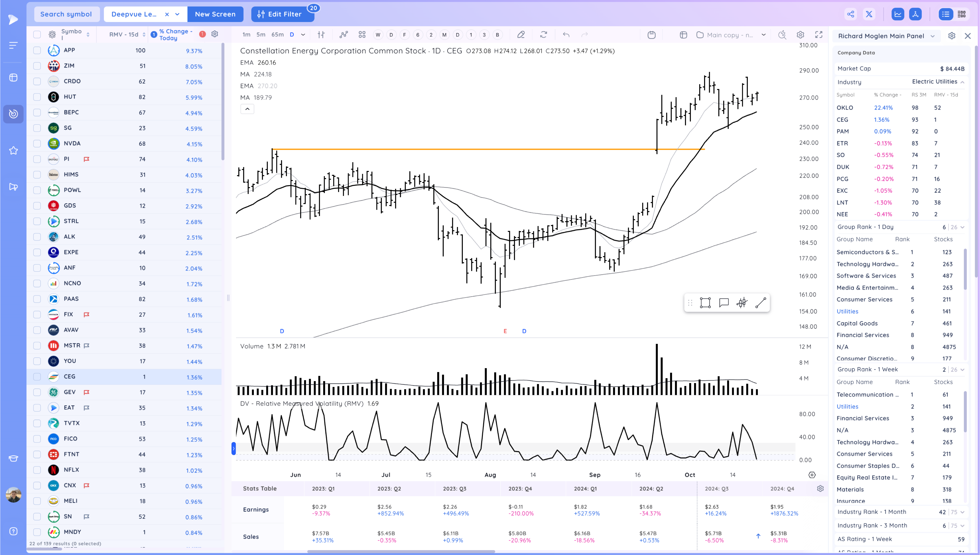Click the refresh chart icon
Screen dimensions: 980x555
coord(544,35)
